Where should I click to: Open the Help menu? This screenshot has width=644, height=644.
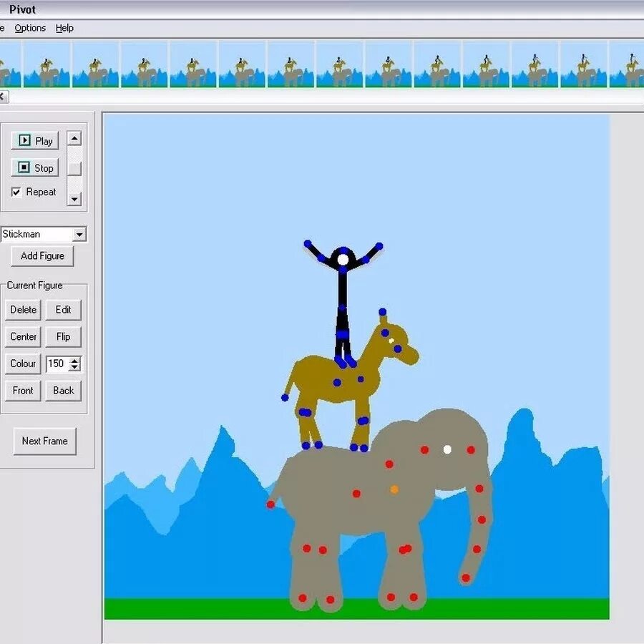pyautogui.click(x=64, y=28)
